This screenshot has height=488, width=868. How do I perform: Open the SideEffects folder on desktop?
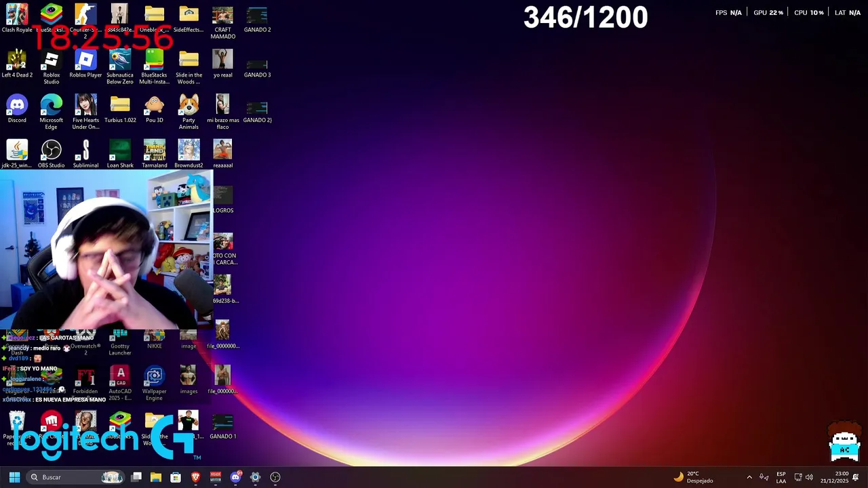189,19
